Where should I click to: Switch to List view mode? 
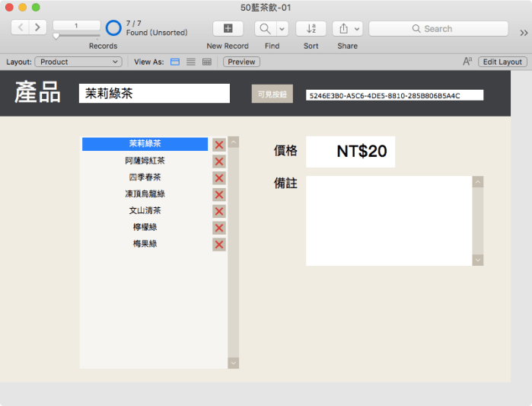pos(191,62)
